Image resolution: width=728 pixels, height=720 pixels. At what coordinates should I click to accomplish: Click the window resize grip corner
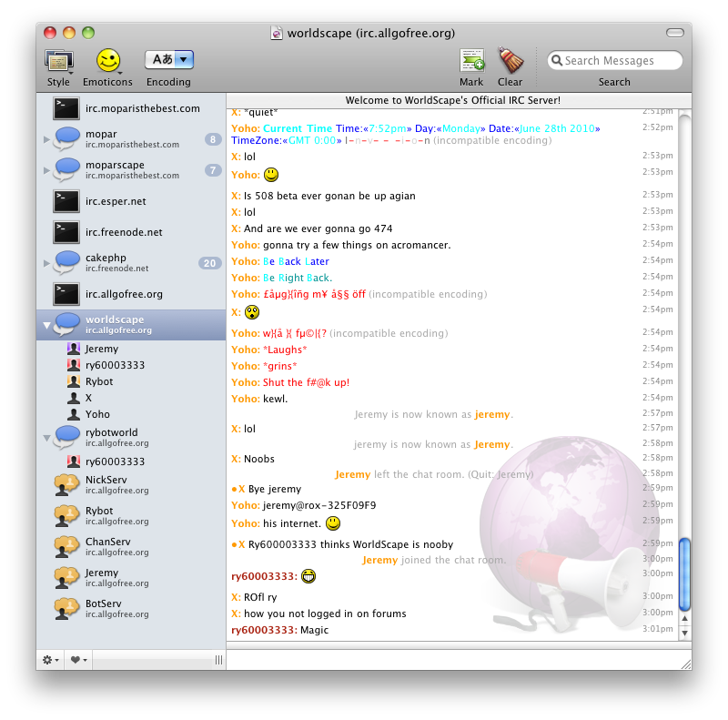pos(686,664)
